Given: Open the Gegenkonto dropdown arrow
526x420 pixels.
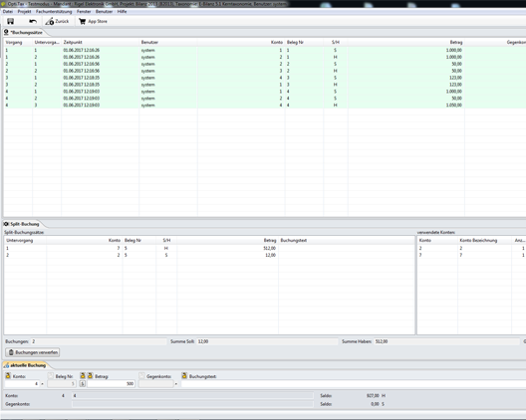Looking at the screenshot, I should (x=176, y=384).
